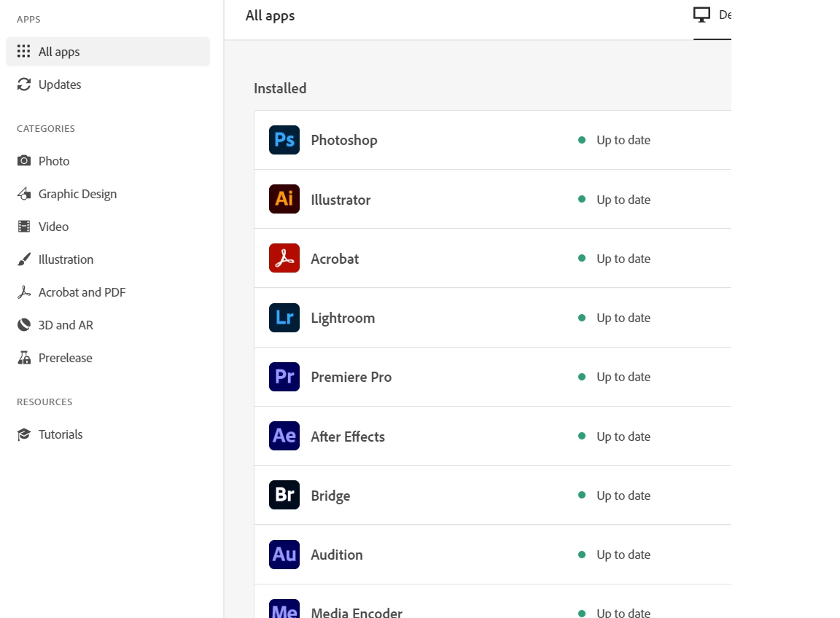
Task: Open the Acrobat and PDF category
Action: click(x=108, y=292)
